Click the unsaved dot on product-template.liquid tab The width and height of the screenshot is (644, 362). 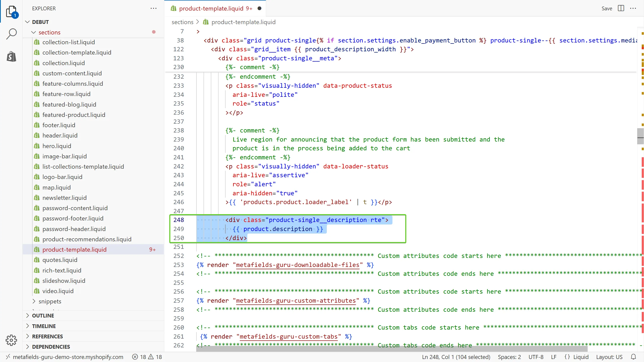pos(259,8)
